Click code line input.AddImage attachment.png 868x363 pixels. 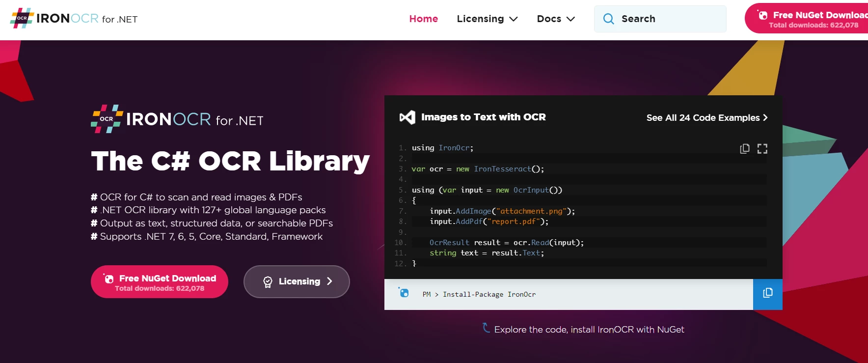[502, 211]
